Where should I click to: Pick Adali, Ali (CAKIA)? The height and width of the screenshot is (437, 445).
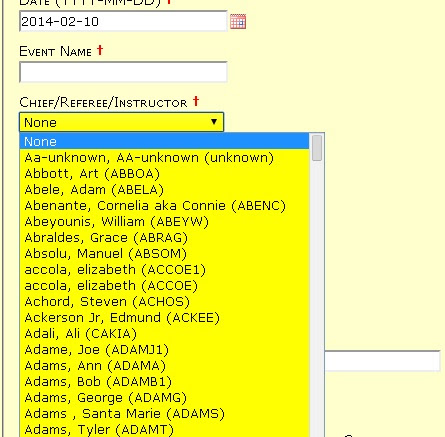[164, 333]
